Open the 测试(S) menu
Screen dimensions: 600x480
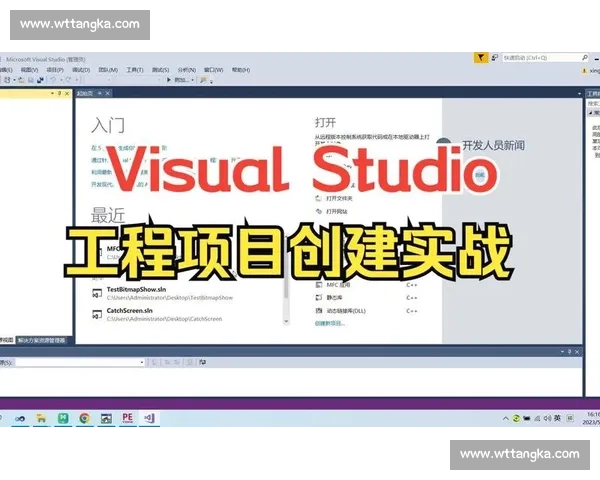(x=160, y=70)
